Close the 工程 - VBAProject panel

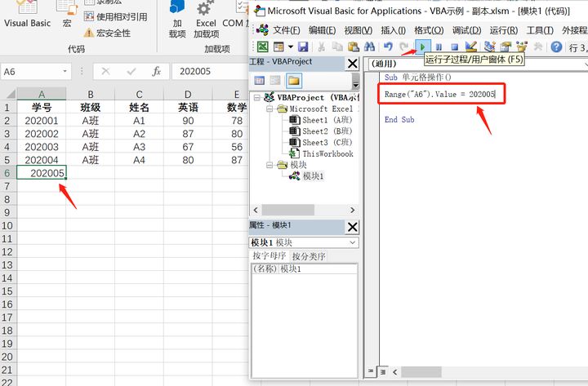pyautogui.click(x=353, y=64)
